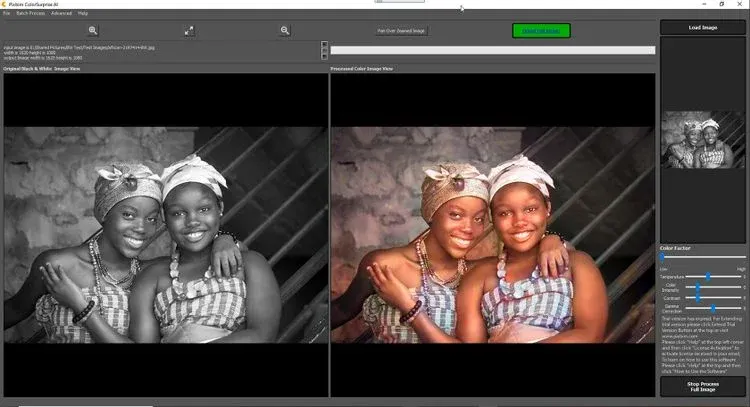The height and width of the screenshot is (407, 750).
Task: Open the Help menu
Action: coord(83,13)
